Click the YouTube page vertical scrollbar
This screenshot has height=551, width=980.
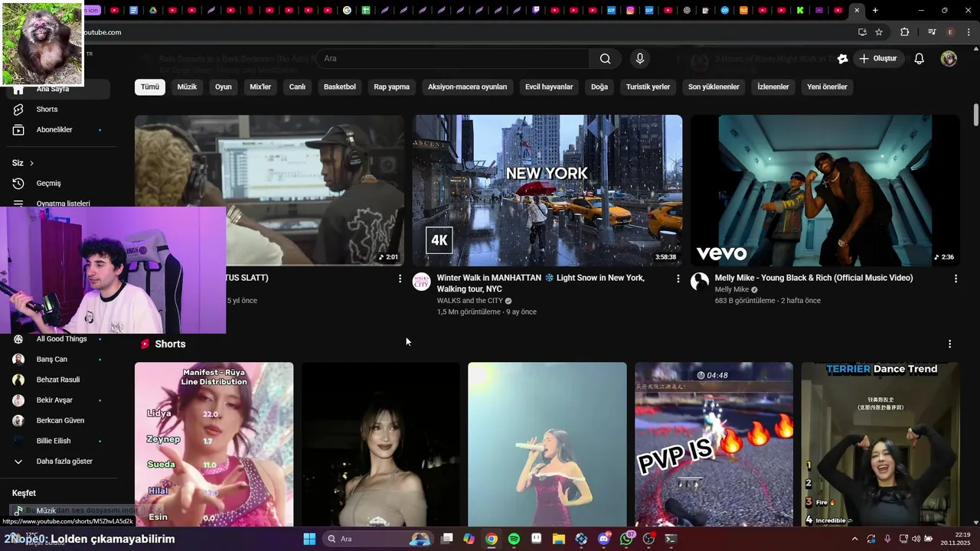click(976, 115)
